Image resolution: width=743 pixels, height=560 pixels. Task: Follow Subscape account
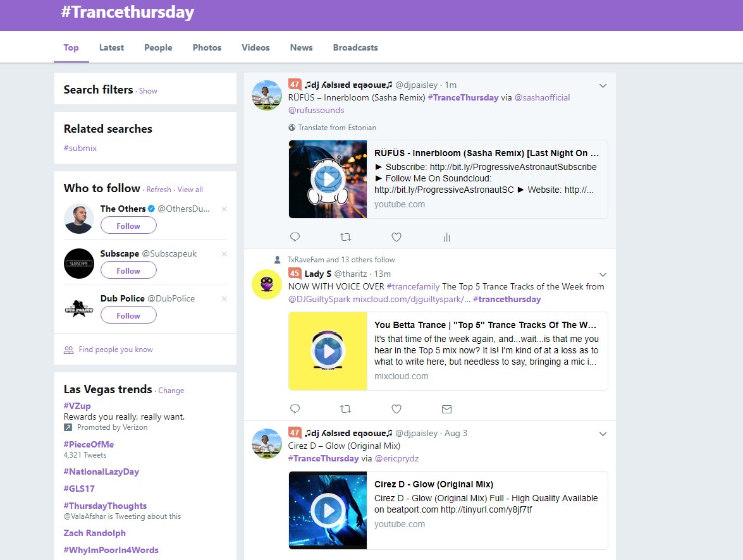tap(128, 271)
